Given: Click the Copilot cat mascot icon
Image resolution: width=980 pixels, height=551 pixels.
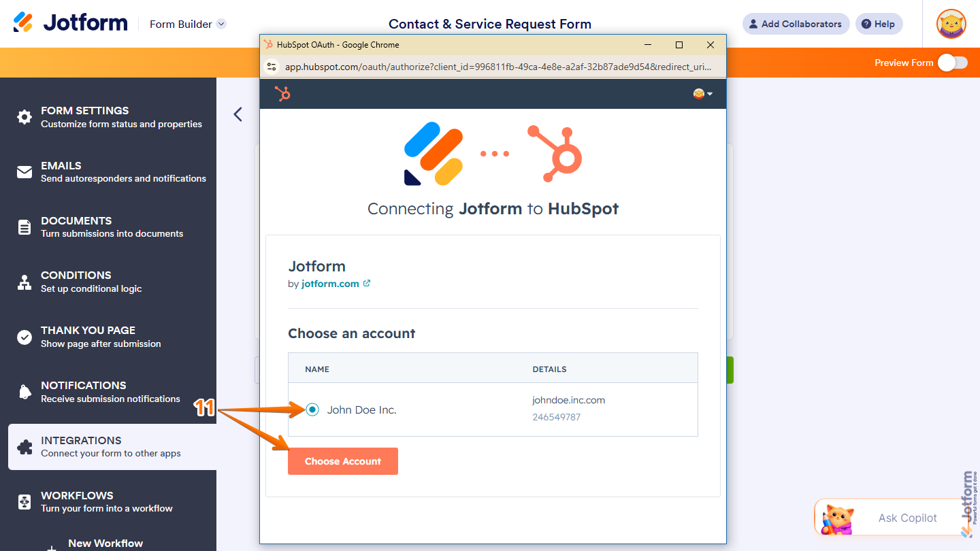Looking at the screenshot, I should (x=838, y=519).
